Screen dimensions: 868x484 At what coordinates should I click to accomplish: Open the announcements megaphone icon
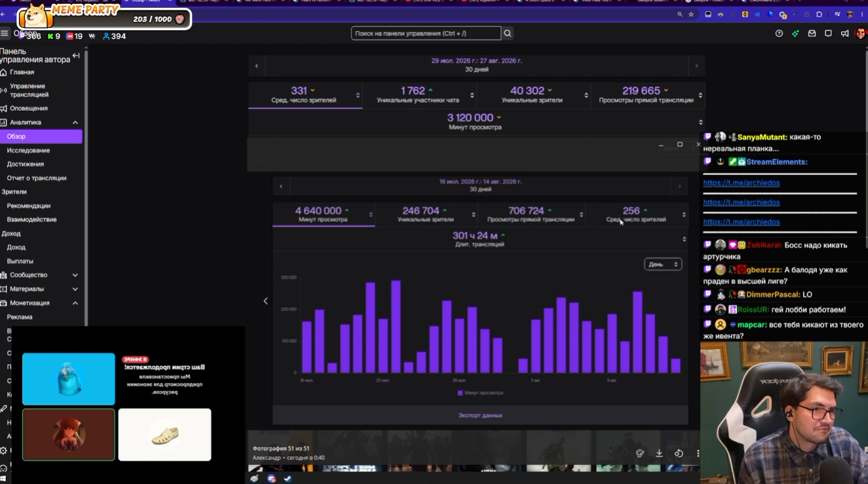(844, 33)
